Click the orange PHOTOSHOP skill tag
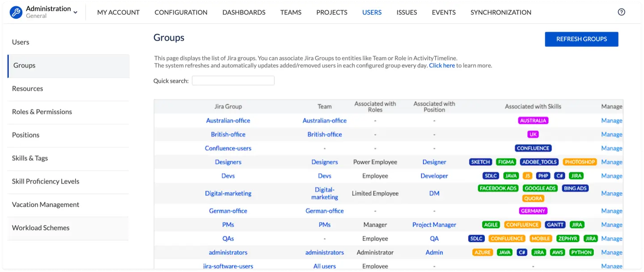 pos(580,162)
